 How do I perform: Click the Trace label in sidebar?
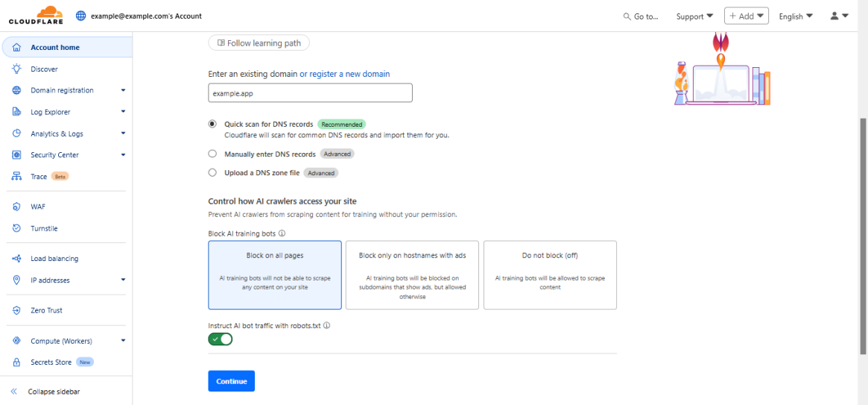39,177
